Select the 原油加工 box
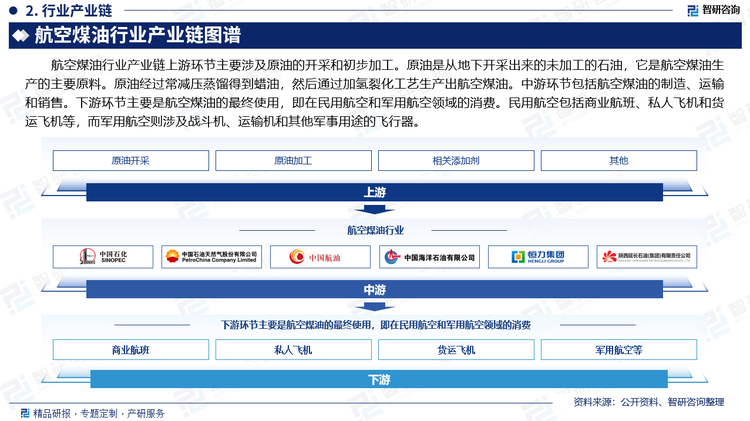The width and height of the screenshot is (750, 421). (293, 161)
